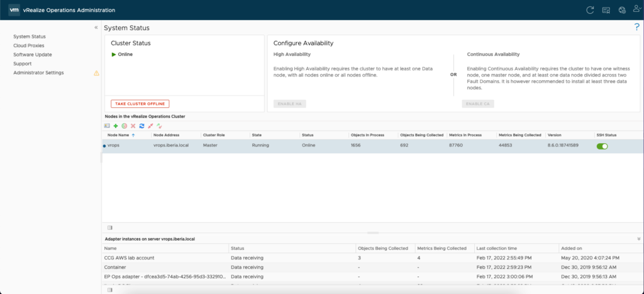Collapse the left navigation pane
644x294 pixels.
(x=96, y=28)
